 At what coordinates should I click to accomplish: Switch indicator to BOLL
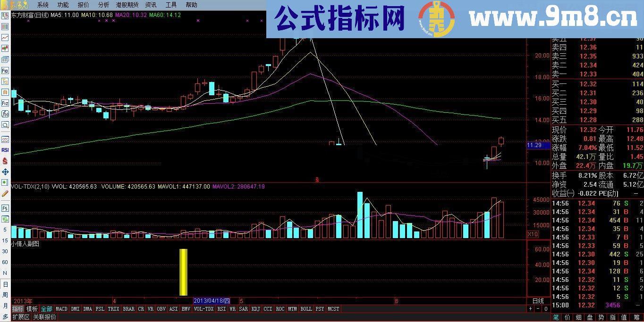[306, 309]
